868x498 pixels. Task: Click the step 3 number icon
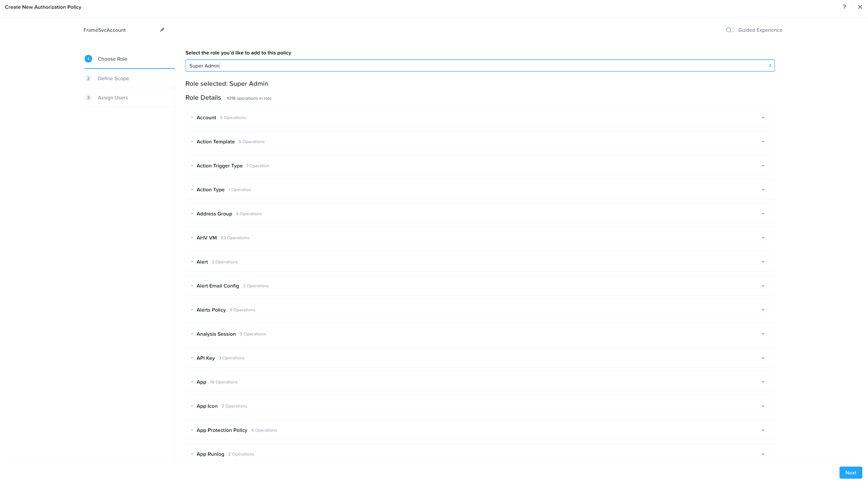[88, 98]
